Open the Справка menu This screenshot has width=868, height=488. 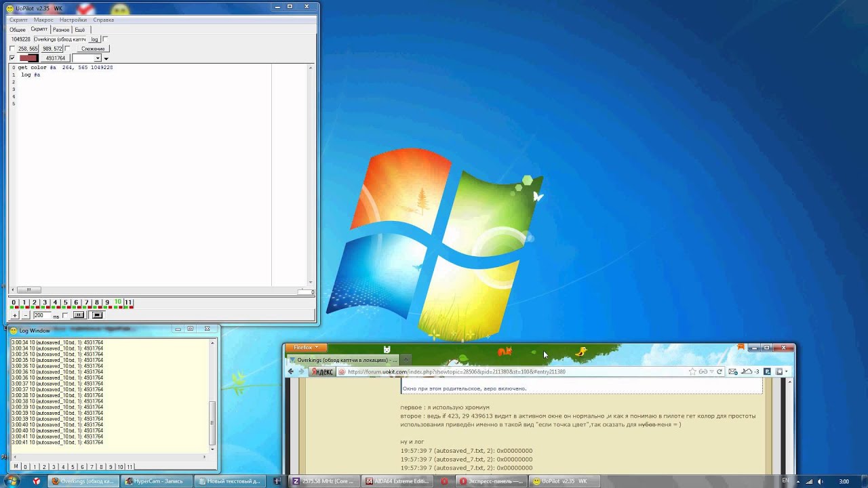(x=104, y=20)
